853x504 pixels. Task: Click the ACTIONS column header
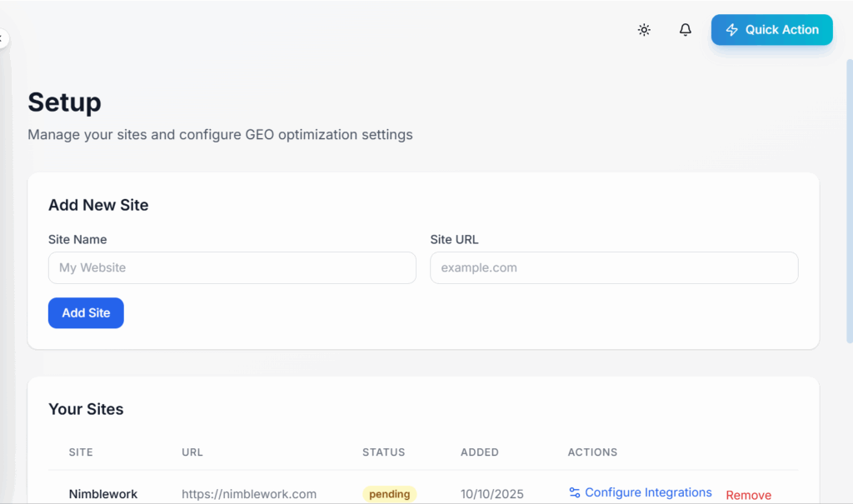592,452
